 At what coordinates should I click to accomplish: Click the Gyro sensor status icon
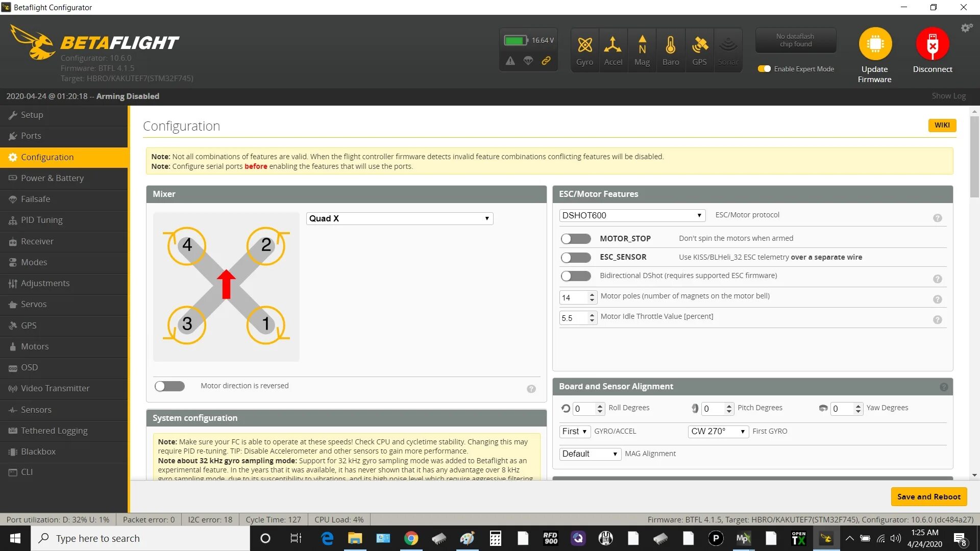pyautogui.click(x=584, y=46)
